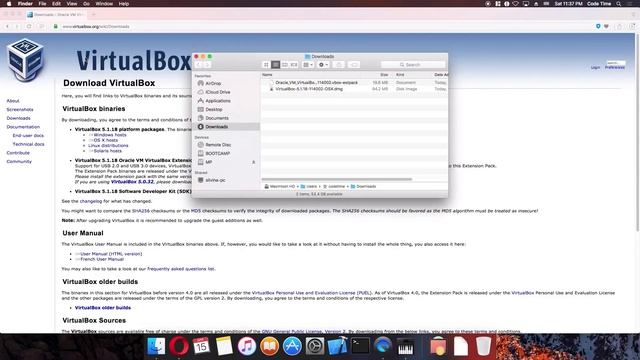640x360 pixels.
Task: Sort files by the Size column
Action: tap(384, 75)
